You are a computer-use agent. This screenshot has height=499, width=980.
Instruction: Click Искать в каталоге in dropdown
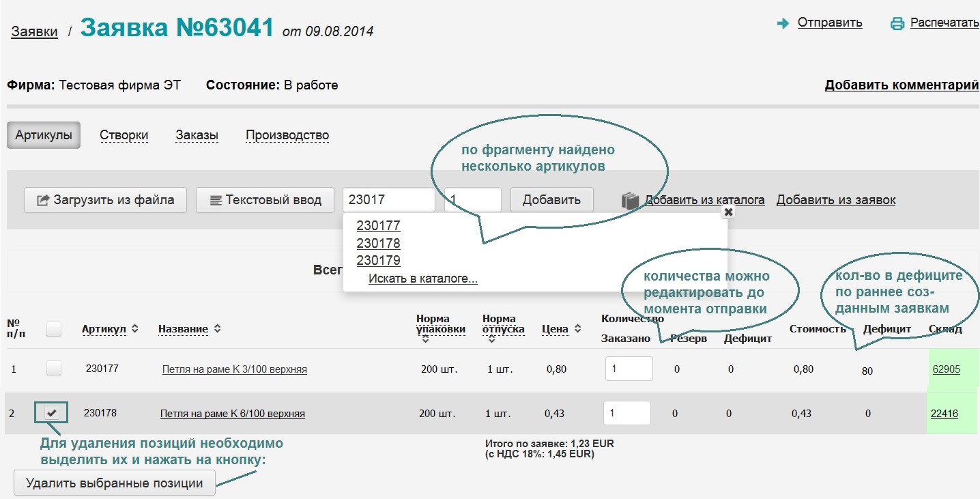pyautogui.click(x=422, y=279)
